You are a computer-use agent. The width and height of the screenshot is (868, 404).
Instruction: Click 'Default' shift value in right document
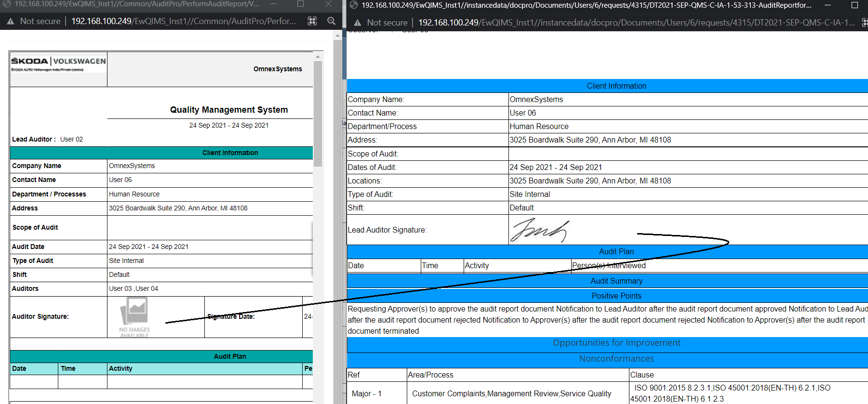click(x=521, y=208)
